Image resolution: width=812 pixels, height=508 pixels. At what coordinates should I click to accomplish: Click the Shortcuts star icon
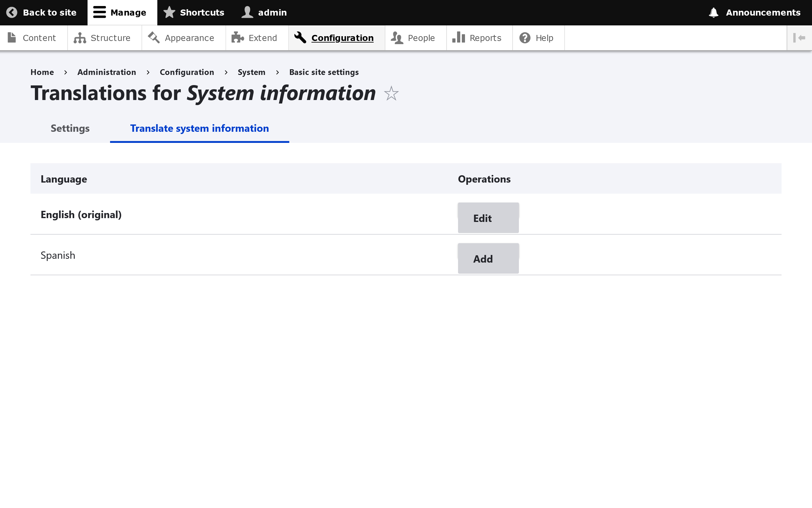(x=169, y=12)
